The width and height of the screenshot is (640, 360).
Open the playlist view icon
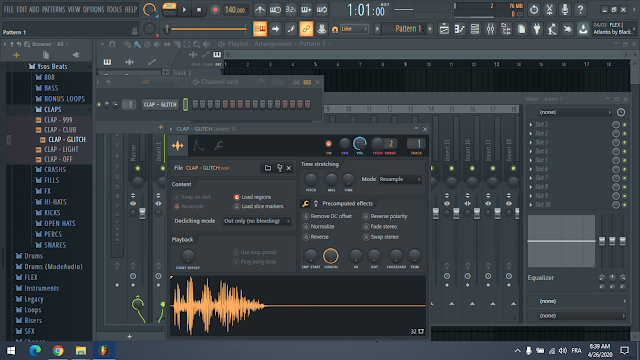(444, 29)
